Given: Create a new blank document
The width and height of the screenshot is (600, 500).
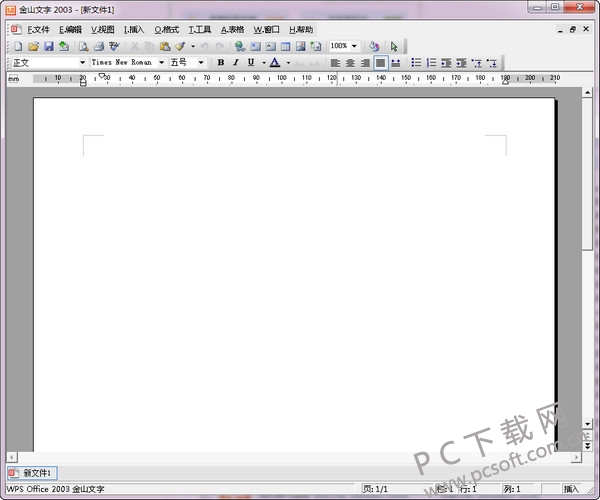Looking at the screenshot, I should pos(18,46).
